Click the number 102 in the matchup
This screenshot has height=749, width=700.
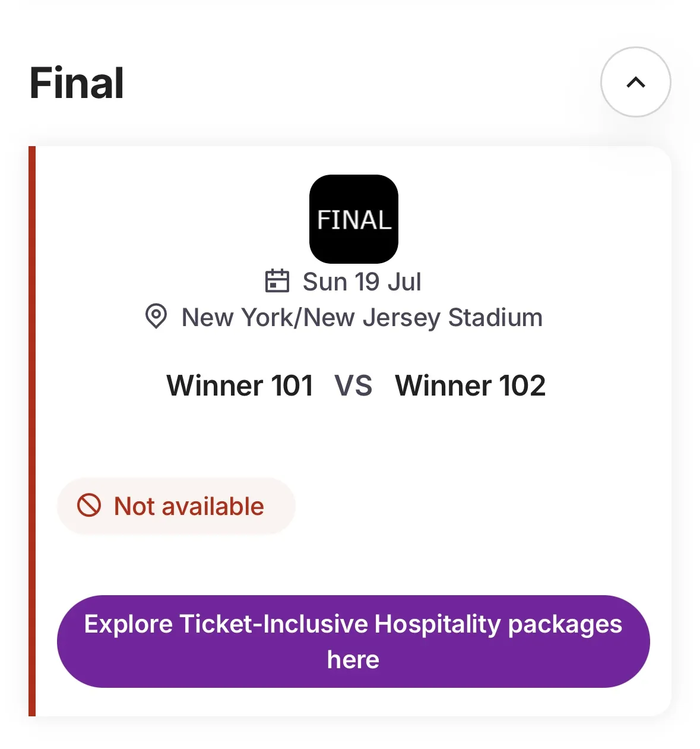click(x=522, y=385)
